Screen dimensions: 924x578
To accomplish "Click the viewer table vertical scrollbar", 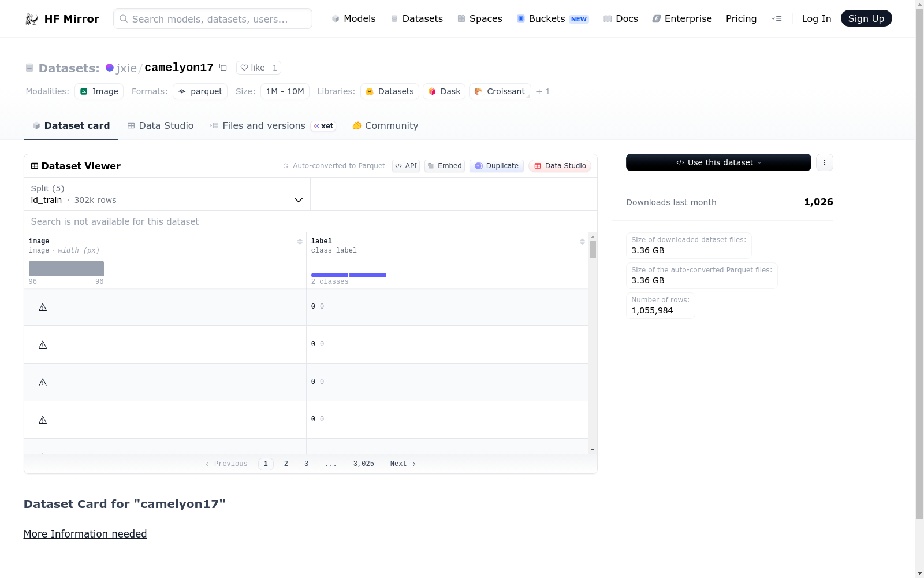I will [593, 250].
